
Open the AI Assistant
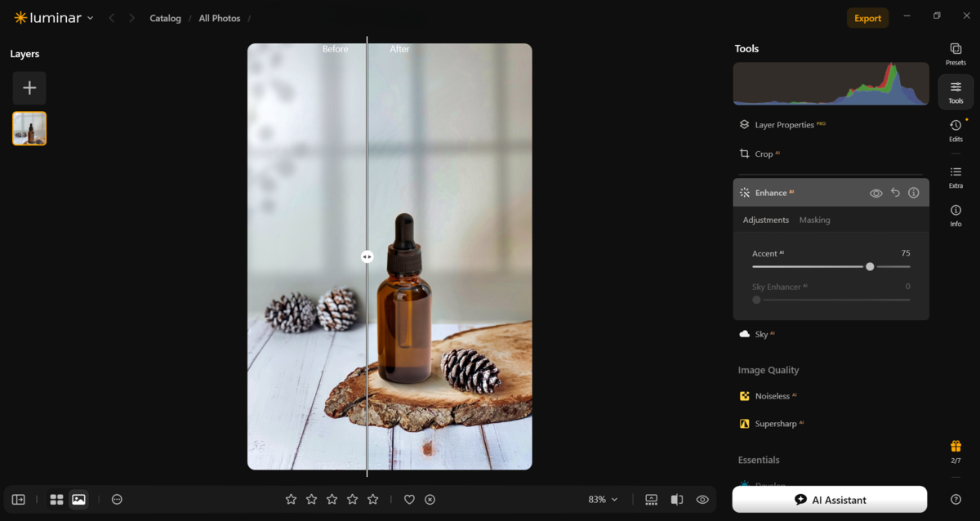tap(830, 500)
